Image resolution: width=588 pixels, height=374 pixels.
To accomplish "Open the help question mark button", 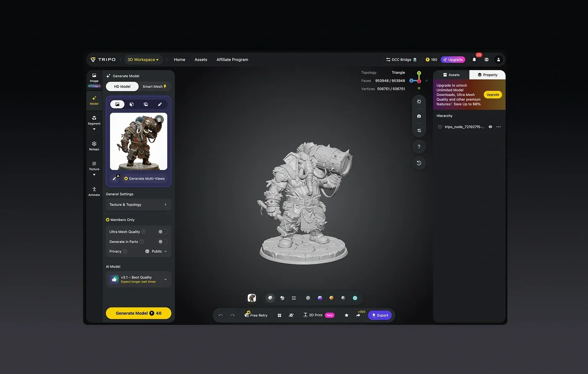I will click(x=419, y=147).
